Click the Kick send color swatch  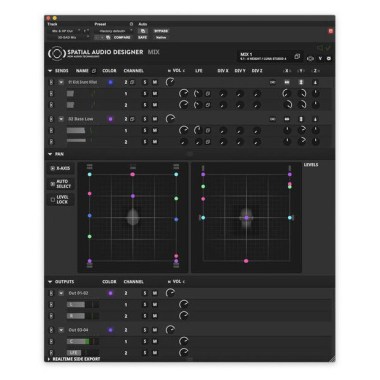click(111, 82)
